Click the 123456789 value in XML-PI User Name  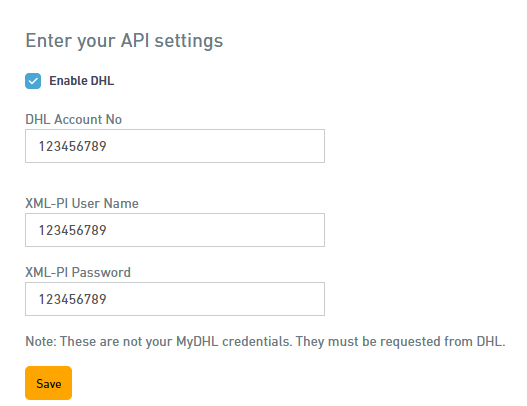(x=73, y=230)
